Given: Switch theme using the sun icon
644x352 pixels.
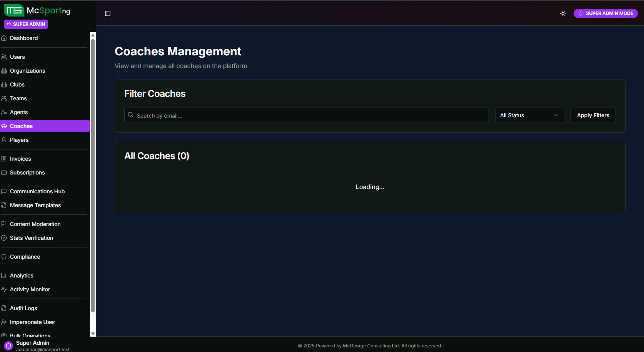Looking at the screenshot, I should coord(562,13).
